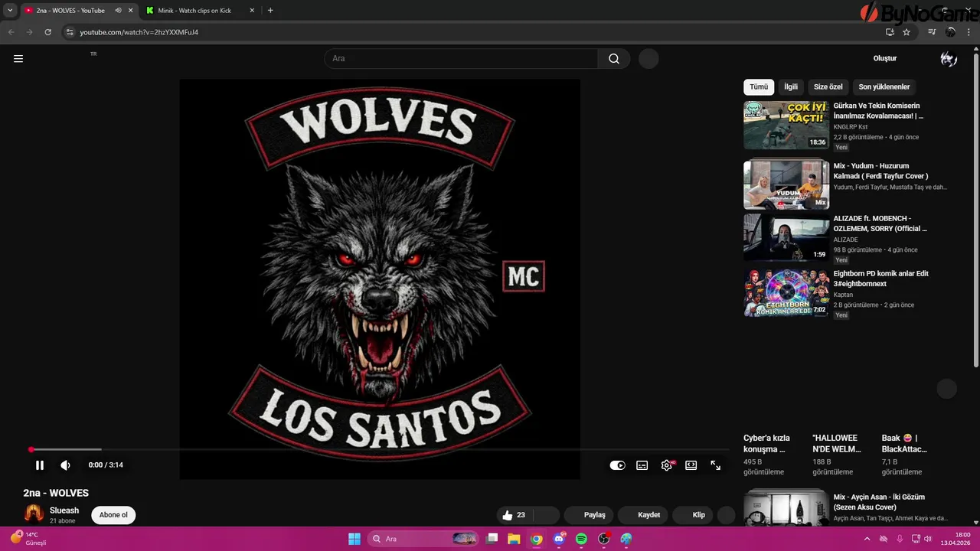Click the KNGLRP Kst channel name
The height and width of the screenshot is (551, 980).
851,127
